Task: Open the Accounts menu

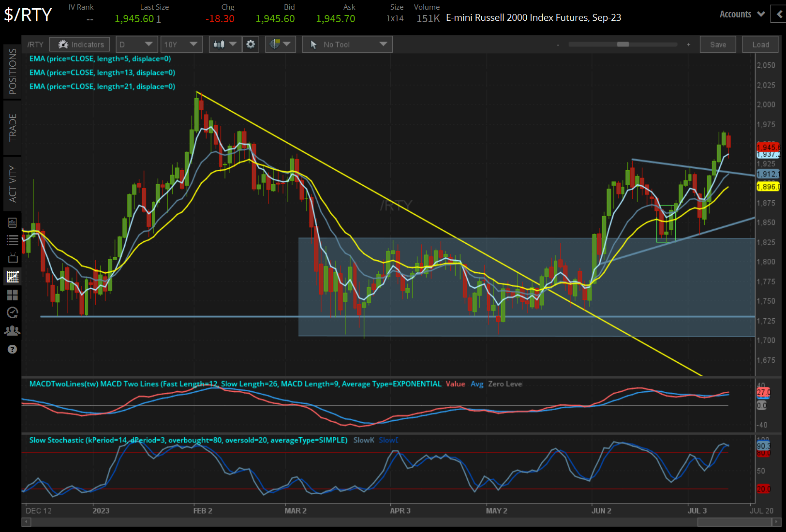Action: pos(741,14)
